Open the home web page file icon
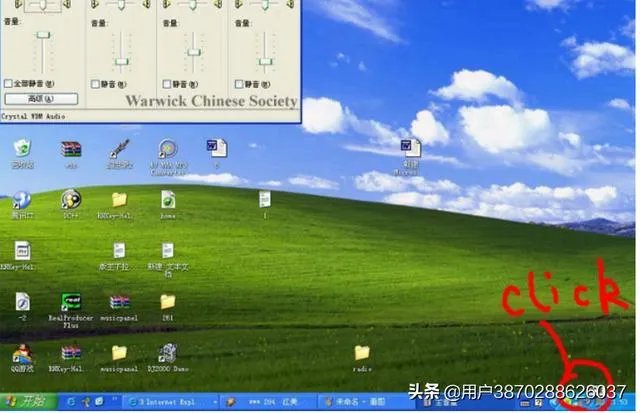 tap(168, 200)
